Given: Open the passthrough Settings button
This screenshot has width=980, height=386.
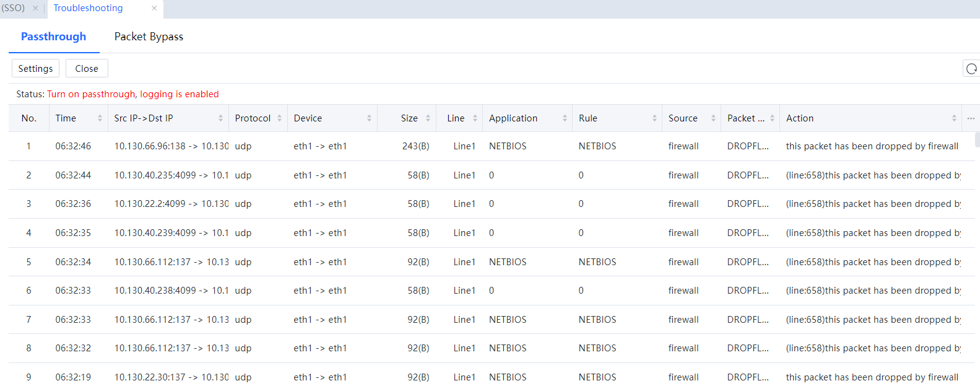Looking at the screenshot, I should [x=35, y=69].
